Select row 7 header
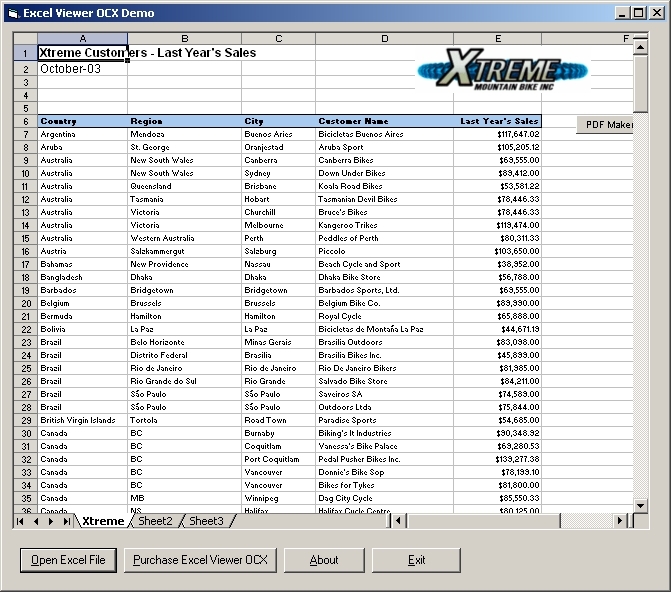The width and height of the screenshot is (671, 592). click(26, 134)
